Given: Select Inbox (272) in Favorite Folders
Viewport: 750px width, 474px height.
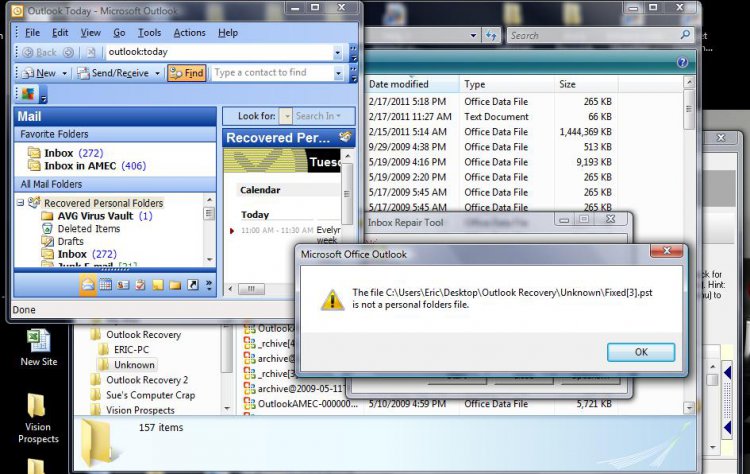Looking at the screenshot, I should pyautogui.click(x=73, y=153).
